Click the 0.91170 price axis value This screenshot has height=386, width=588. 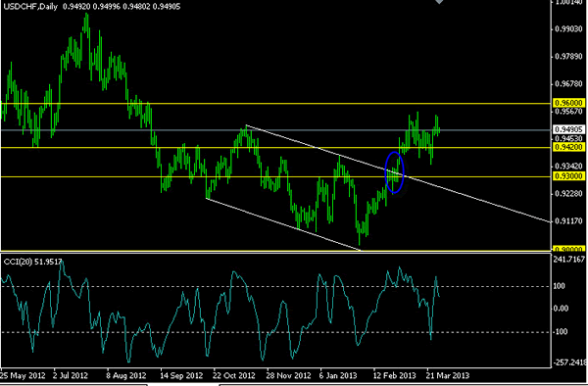pos(568,221)
